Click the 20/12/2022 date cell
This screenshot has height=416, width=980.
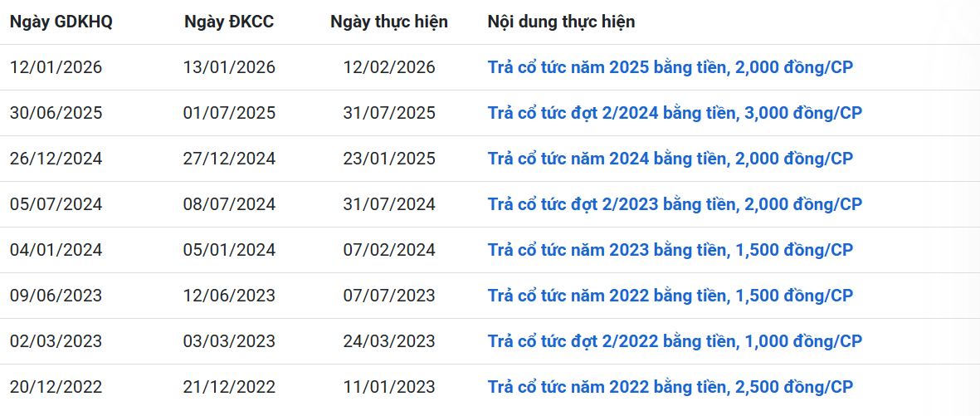tap(56, 387)
